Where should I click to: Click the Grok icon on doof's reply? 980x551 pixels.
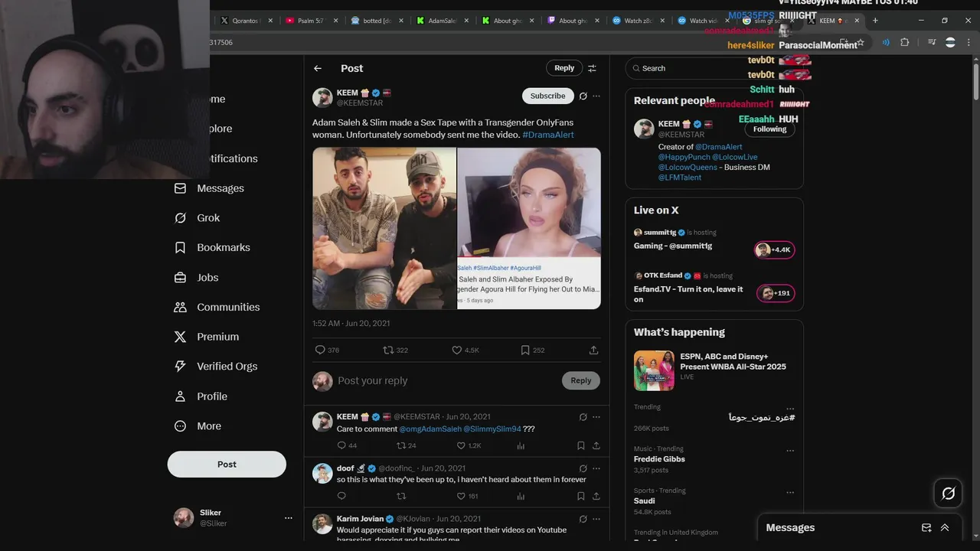(583, 468)
